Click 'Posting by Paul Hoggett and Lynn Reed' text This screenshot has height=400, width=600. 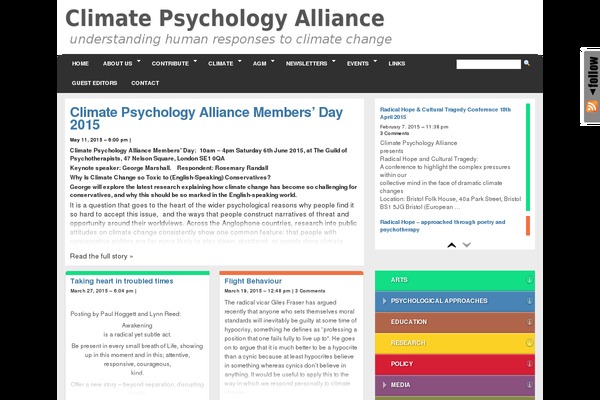(x=126, y=314)
